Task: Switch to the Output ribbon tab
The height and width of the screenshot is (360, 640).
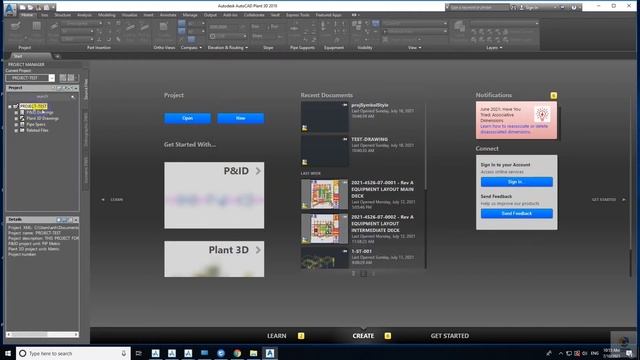Action: click(210, 15)
